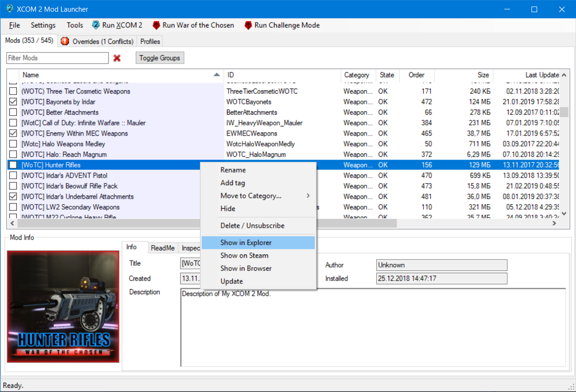This screenshot has height=392, width=576.
Task: Select Delete / Unsubscribe option
Action: coord(258,225)
